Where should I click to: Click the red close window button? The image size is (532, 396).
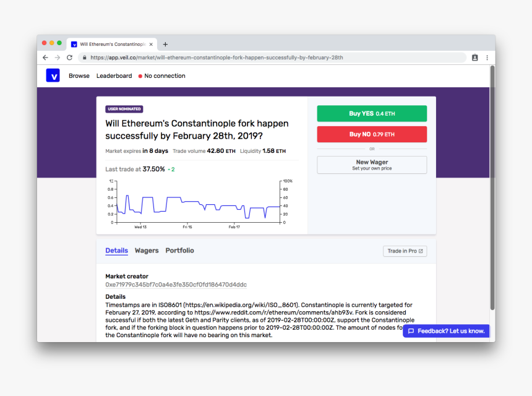coord(44,43)
